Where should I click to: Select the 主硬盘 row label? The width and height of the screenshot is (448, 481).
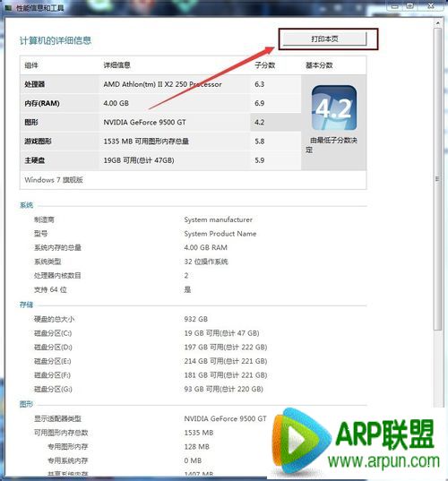(35, 160)
